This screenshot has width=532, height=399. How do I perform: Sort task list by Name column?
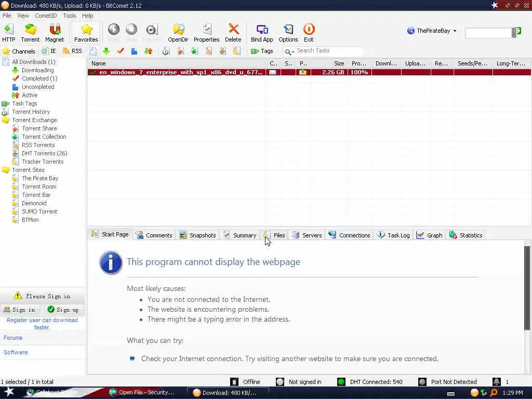tap(177, 63)
